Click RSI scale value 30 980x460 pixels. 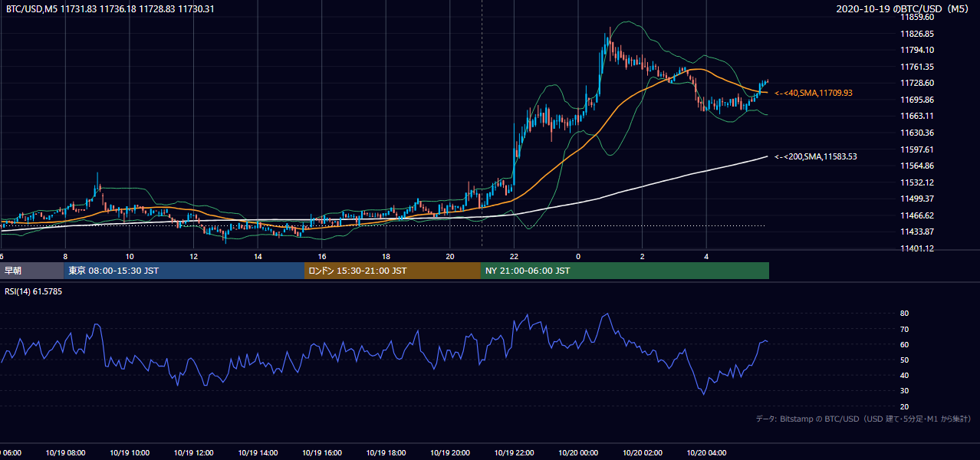pyautogui.click(x=905, y=391)
